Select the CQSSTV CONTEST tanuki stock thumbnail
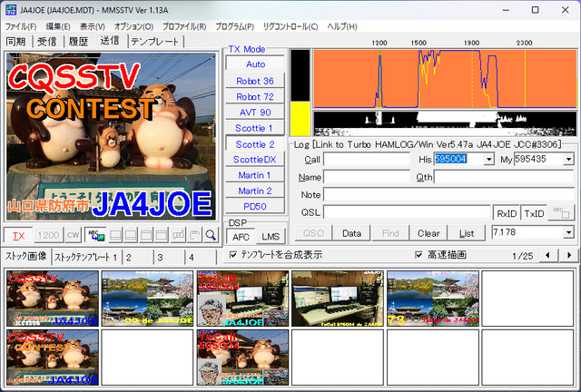The image size is (581, 392). tap(53, 358)
